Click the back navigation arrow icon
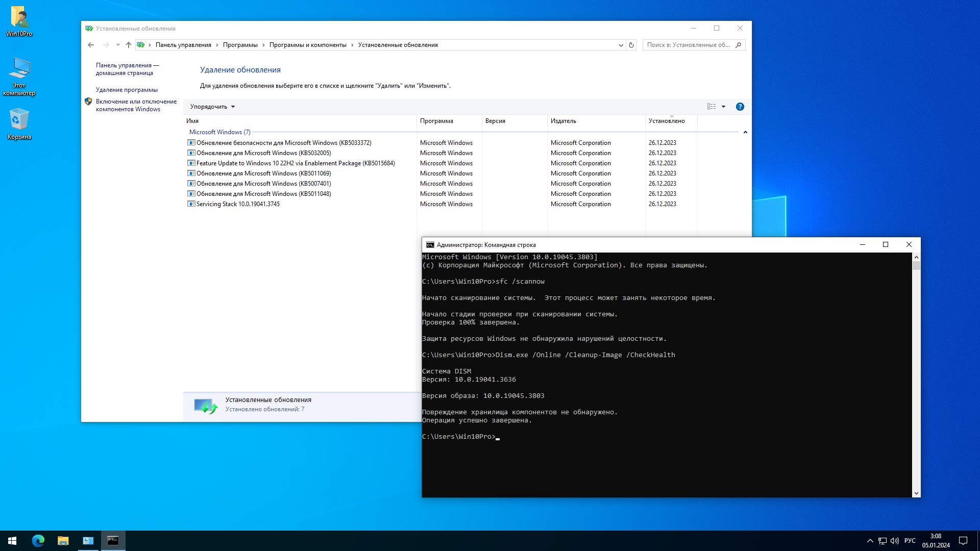The height and width of the screenshot is (551, 980). 91,44
